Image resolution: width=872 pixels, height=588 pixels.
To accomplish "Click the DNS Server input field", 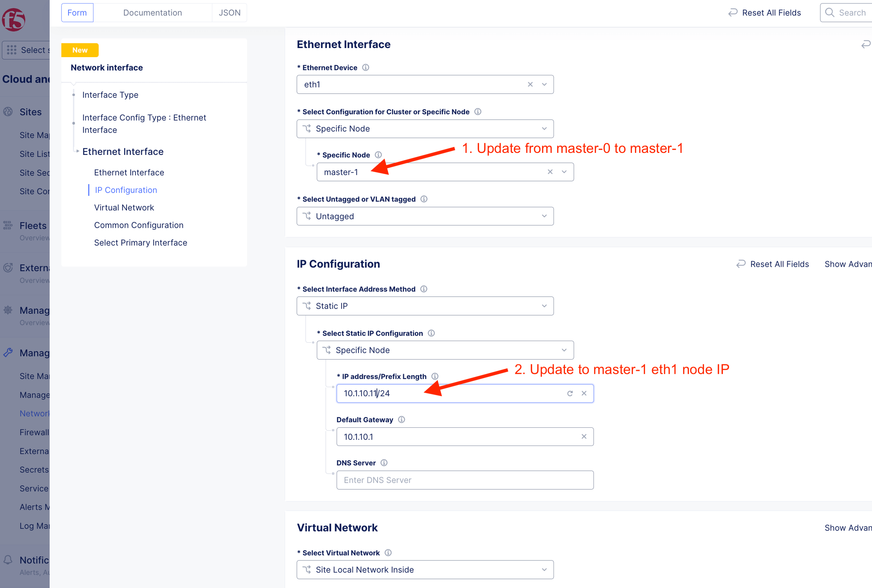I will click(465, 480).
